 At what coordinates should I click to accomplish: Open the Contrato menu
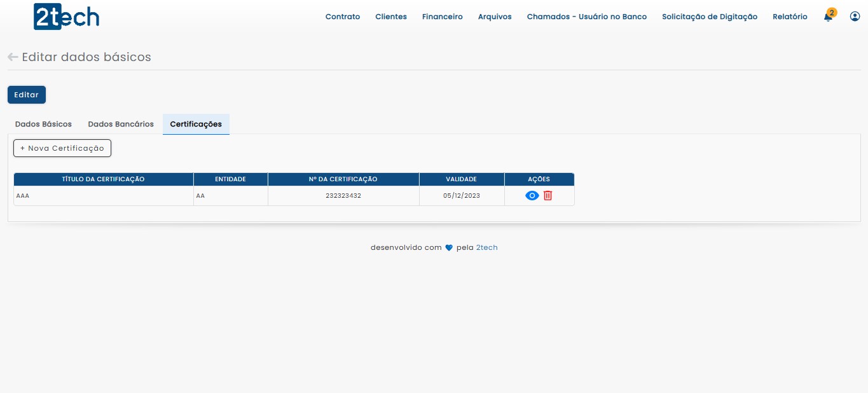click(x=342, y=17)
